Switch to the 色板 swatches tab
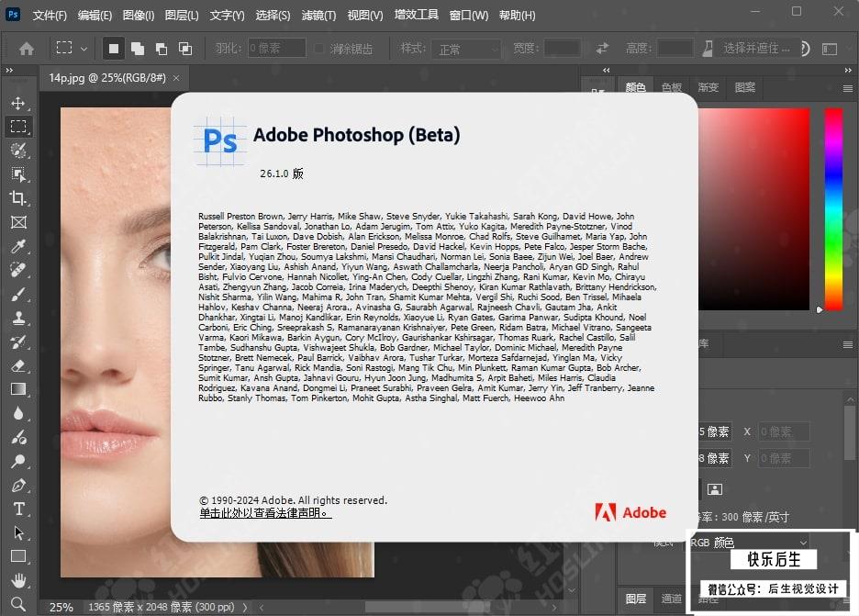Viewport: 859px width, 616px height. click(672, 88)
